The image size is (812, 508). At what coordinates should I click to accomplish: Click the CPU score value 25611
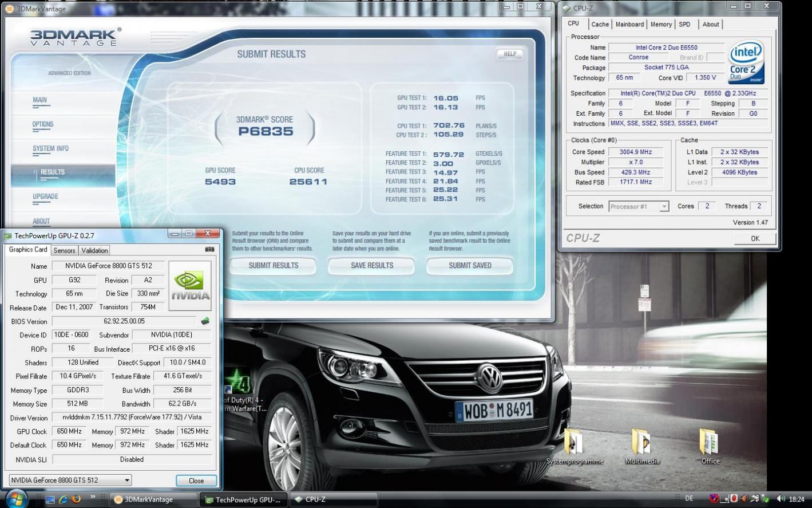308,182
